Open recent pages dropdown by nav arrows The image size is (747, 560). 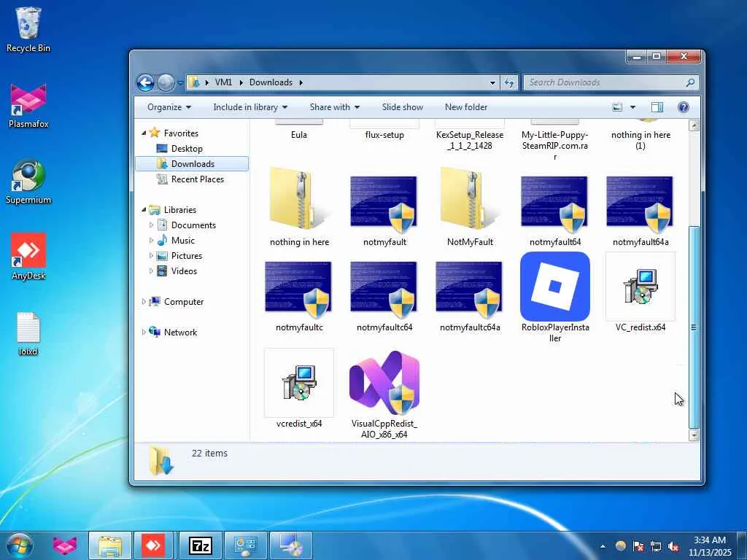tap(180, 83)
